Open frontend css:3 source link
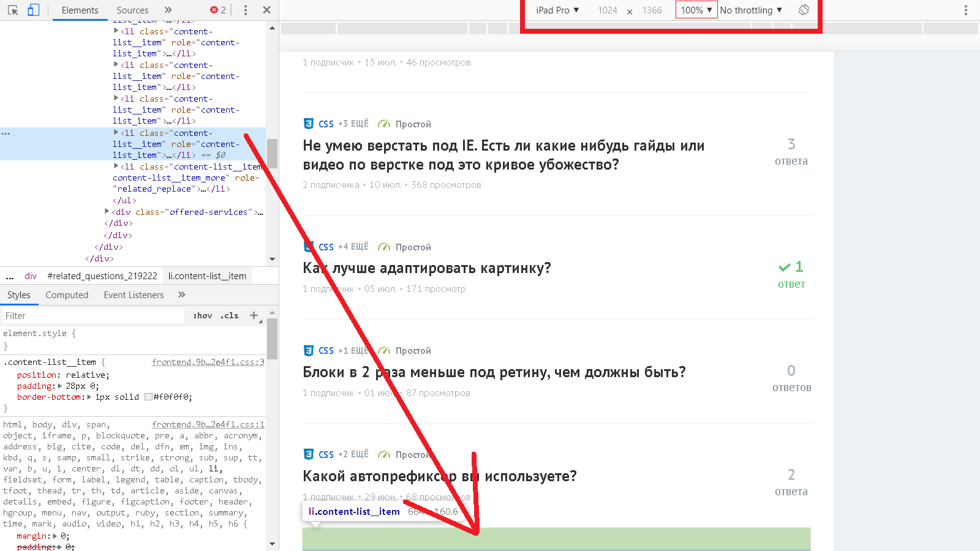This screenshot has width=980, height=551. [208, 362]
